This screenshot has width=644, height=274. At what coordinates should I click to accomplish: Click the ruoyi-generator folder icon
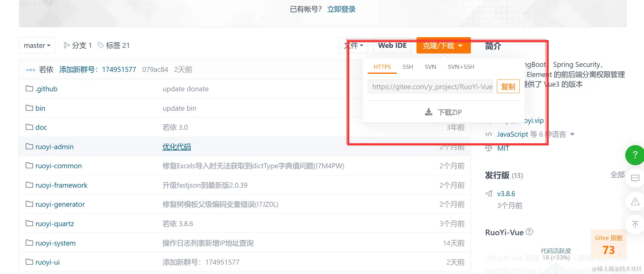point(29,204)
